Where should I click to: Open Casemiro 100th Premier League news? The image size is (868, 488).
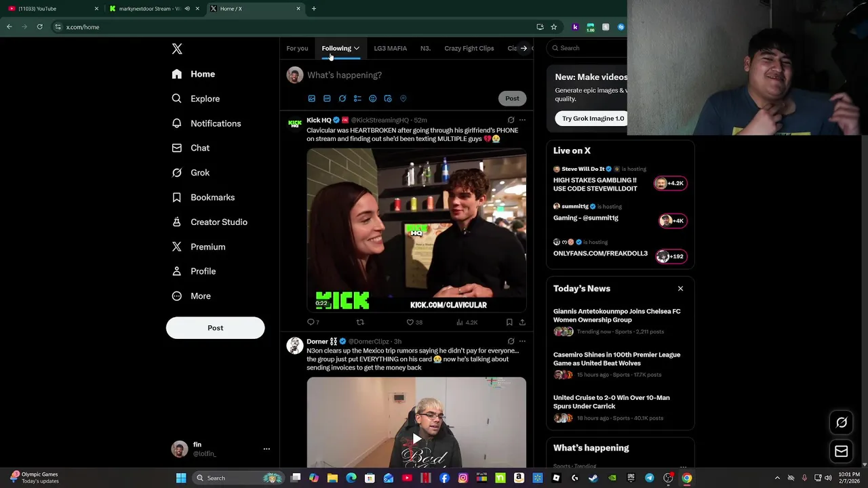pos(616,359)
